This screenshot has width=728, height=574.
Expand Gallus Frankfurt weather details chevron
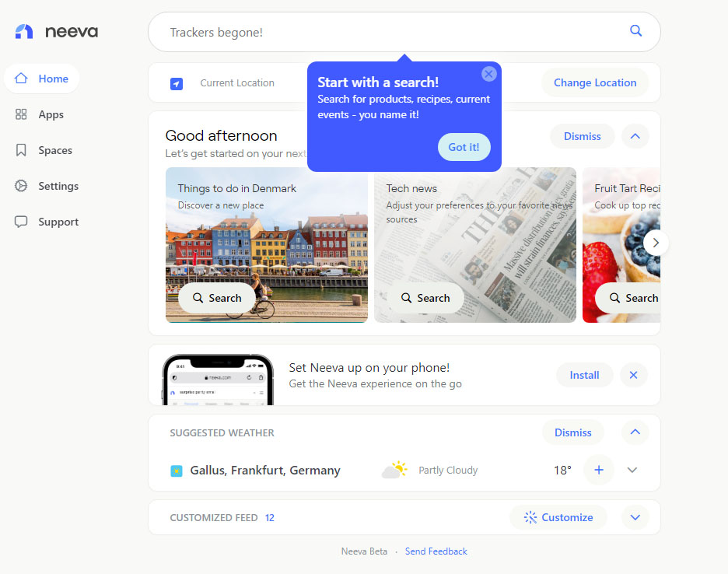click(x=632, y=470)
